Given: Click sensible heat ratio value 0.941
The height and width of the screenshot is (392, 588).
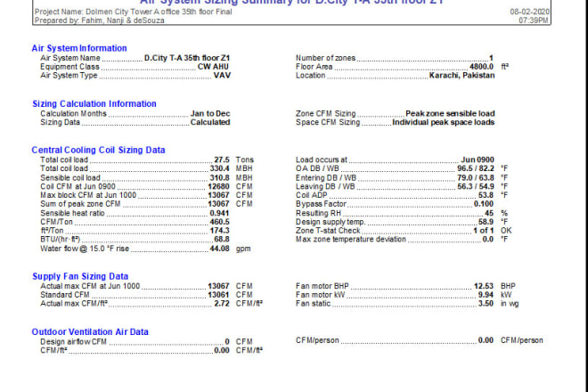Looking at the screenshot, I should click(219, 213).
